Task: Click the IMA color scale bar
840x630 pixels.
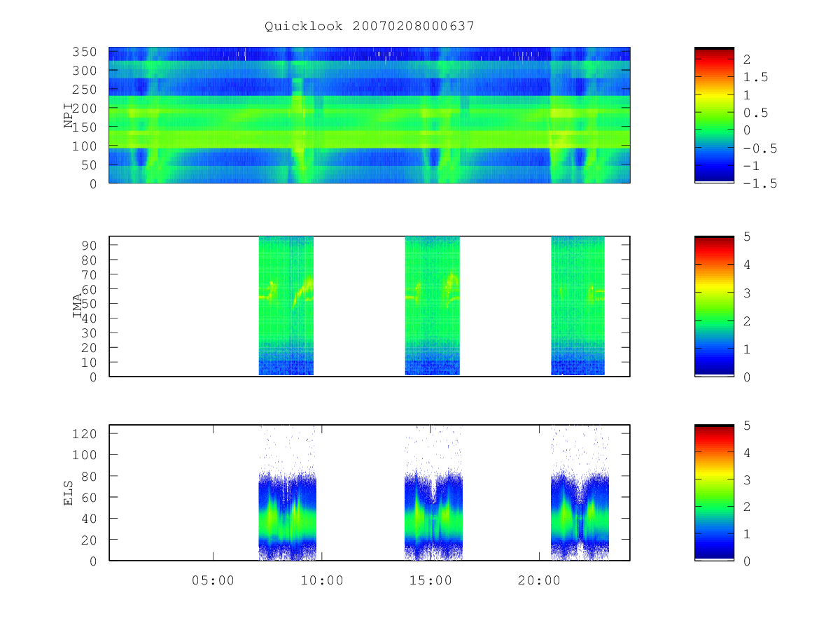Action: [x=714, y=307]
